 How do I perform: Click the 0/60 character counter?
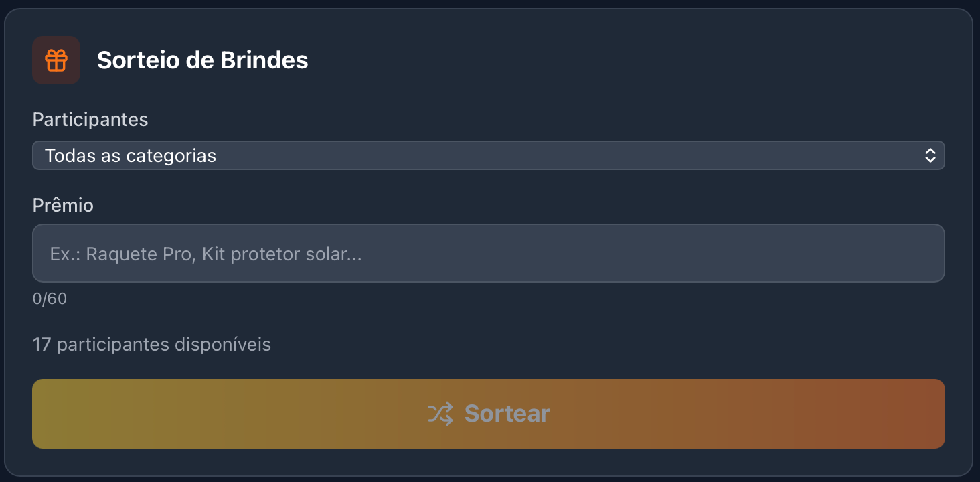click(50, 299)
